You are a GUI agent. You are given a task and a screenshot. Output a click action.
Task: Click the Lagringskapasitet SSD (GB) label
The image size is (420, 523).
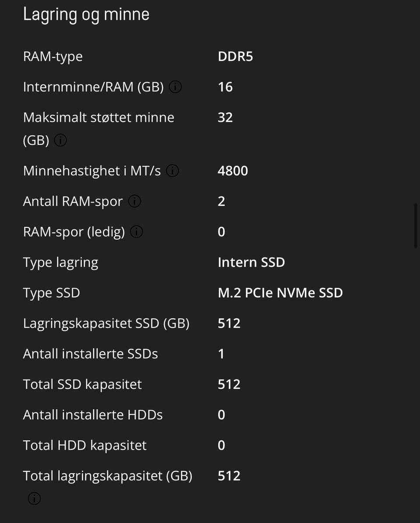pyautogui.click(x=106, y=324)
